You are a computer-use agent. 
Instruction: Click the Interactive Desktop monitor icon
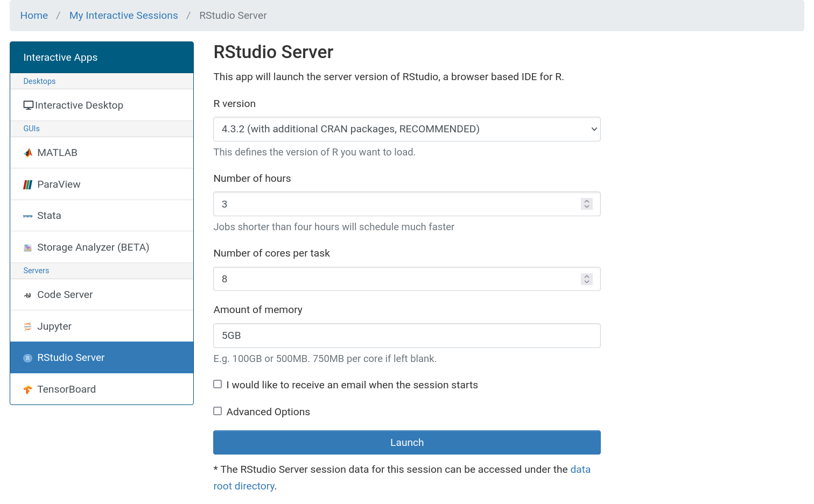[x=29, y=105]
